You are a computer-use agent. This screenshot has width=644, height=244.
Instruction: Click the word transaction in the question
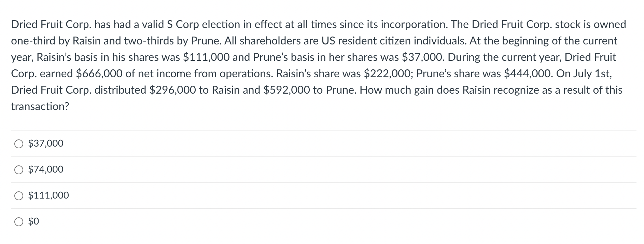[40, 106]
